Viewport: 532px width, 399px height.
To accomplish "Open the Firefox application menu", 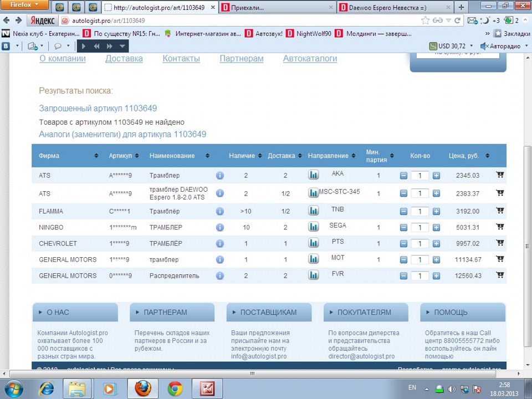I will coord(24,5).
